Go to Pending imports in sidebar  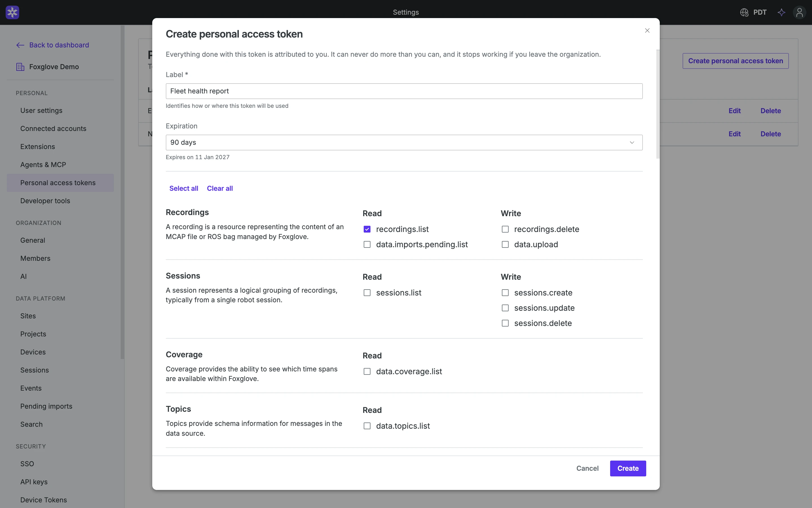point(60,406)
